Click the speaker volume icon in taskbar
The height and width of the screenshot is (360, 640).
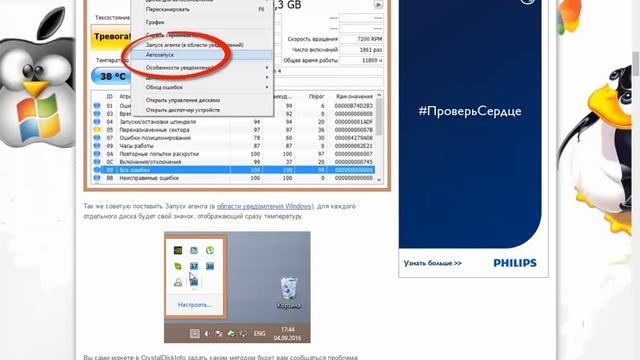(207, 334)
